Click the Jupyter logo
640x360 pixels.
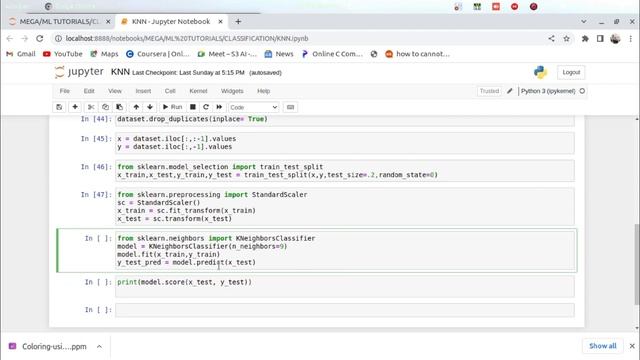tap(79, 72)
